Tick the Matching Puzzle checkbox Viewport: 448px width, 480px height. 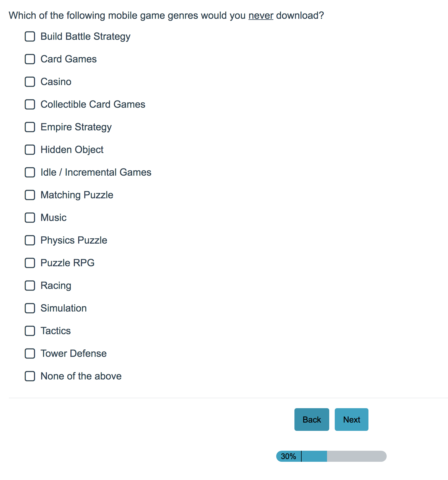(x=30, y=195)
